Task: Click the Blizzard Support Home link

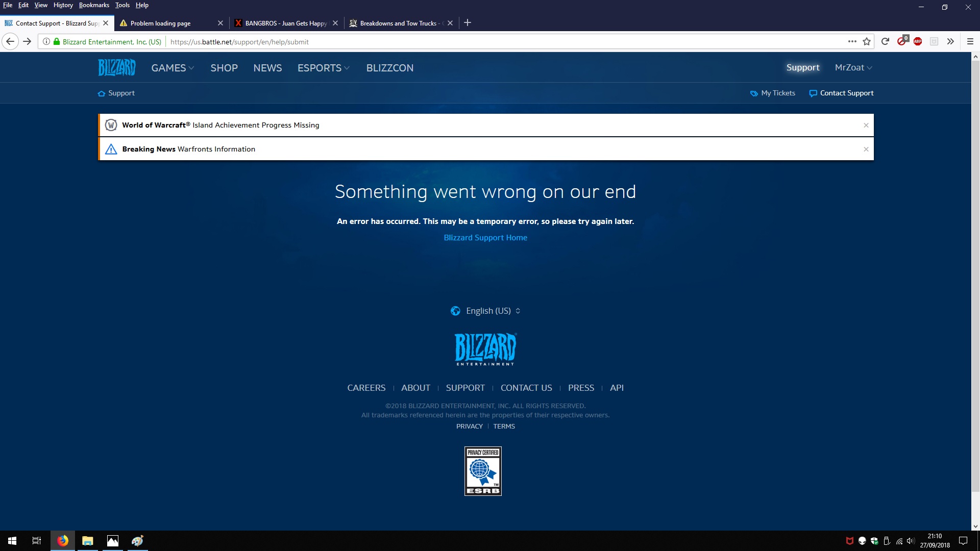Action: pyautogui.click(x=485, y=238)
